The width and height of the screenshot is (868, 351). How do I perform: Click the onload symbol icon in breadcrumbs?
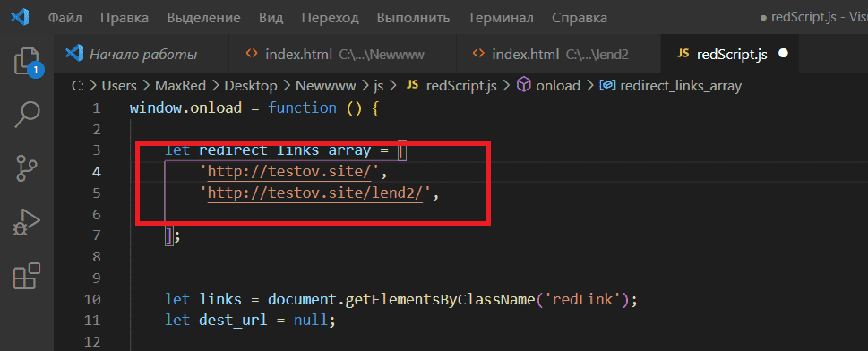point(522,85)
